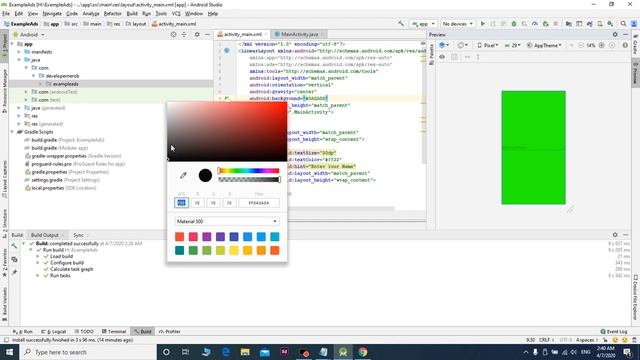Open the app run configuration dropdown
The width and height of the screenshot is (640, 360).
(x=424, y=24)
